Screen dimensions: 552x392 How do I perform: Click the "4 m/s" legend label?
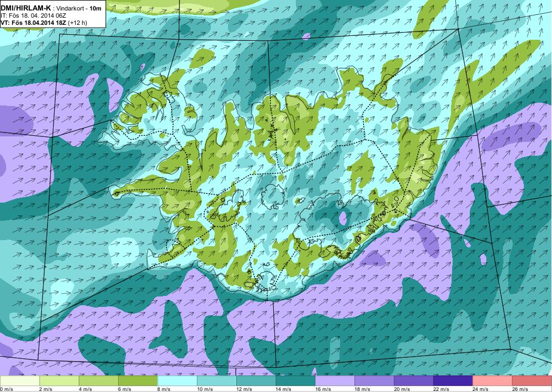click(85, 389)
